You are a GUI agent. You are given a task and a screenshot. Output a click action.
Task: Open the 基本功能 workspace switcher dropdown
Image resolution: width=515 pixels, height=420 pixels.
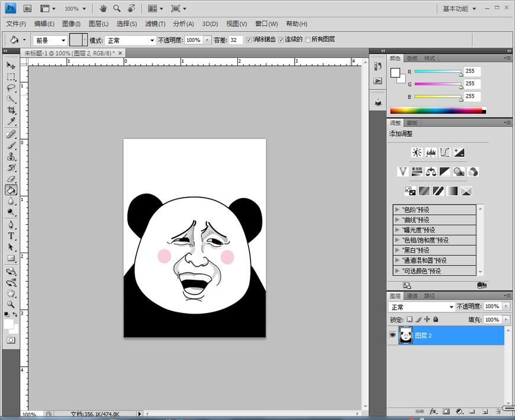pos(459,9)
